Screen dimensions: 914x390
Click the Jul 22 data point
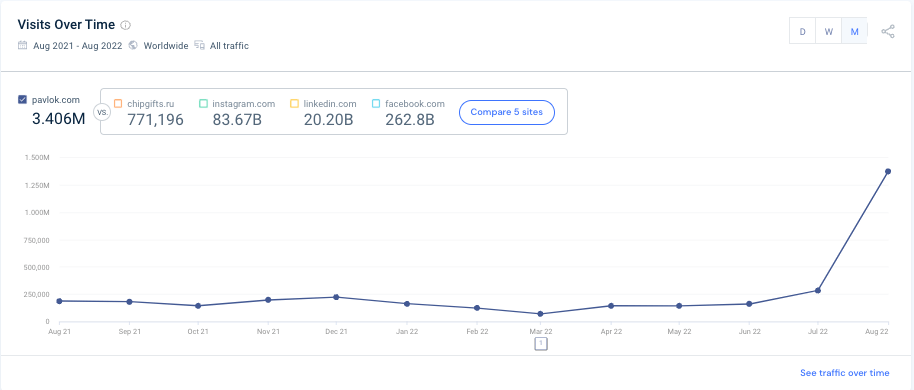(x=818, y=290)
